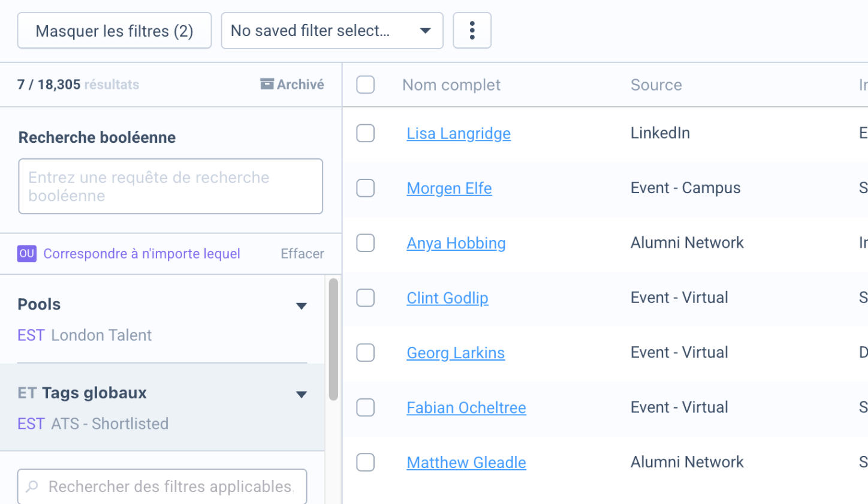The width and height of the screenshot is (868, 504).
Task: Click Masquer les filtres (2) button
Action: coord(114,31)
